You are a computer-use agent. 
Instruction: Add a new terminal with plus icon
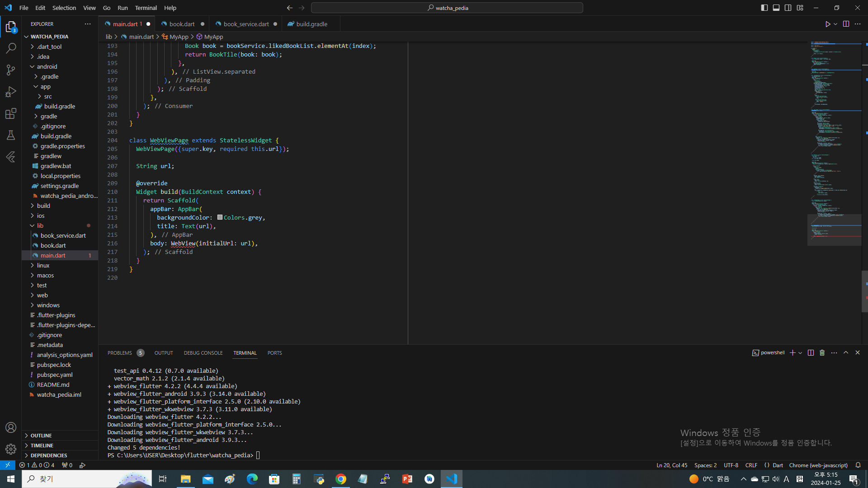point(792,353)
